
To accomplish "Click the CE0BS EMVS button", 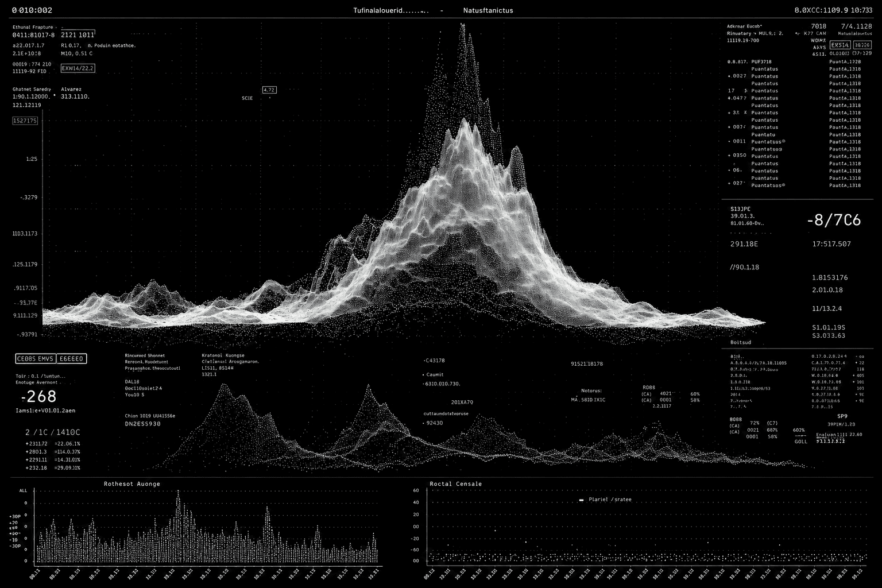I will coord(35,359).
